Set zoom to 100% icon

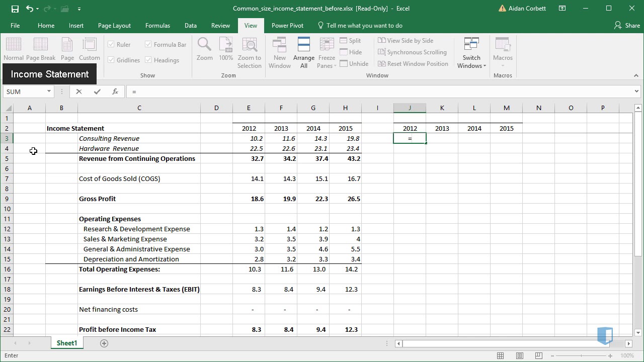pyautogui.click(x=226, y=49)
